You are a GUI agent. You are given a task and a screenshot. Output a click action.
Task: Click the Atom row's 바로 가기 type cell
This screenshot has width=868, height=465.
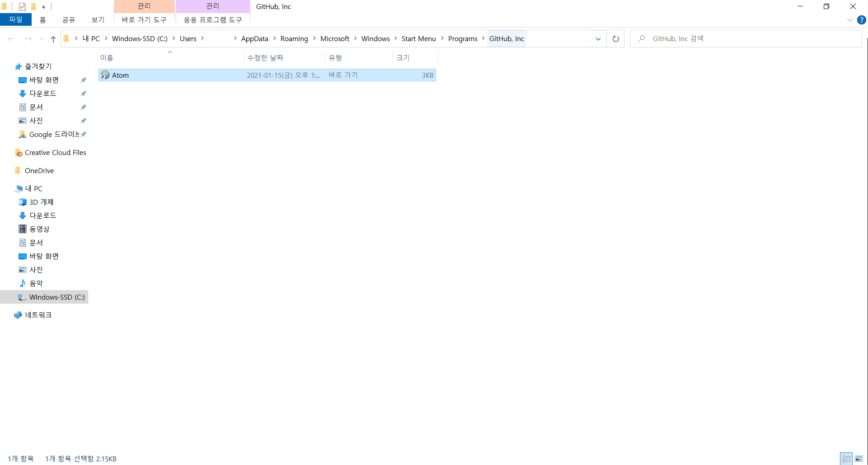[x=343, y=75]
